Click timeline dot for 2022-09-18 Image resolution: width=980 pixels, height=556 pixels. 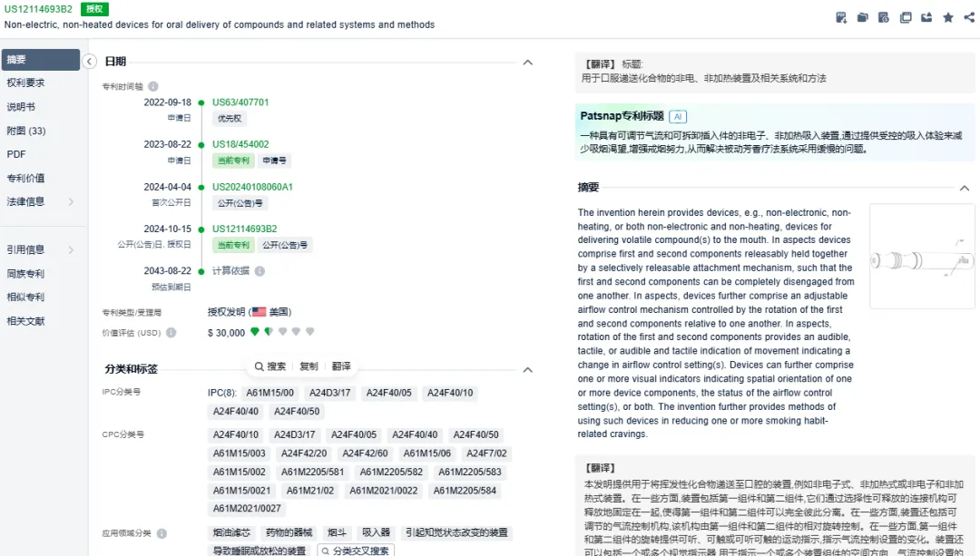(201, 103)
